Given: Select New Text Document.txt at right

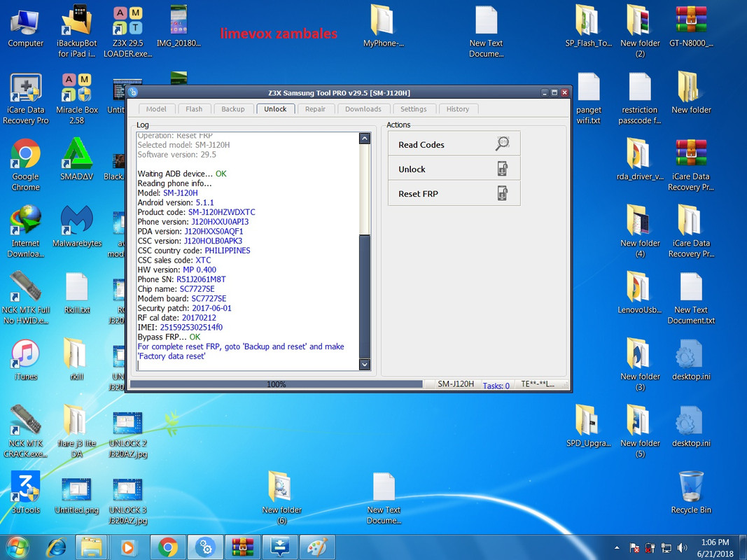Looking at the screenshot, I should [x=691, y=298].
